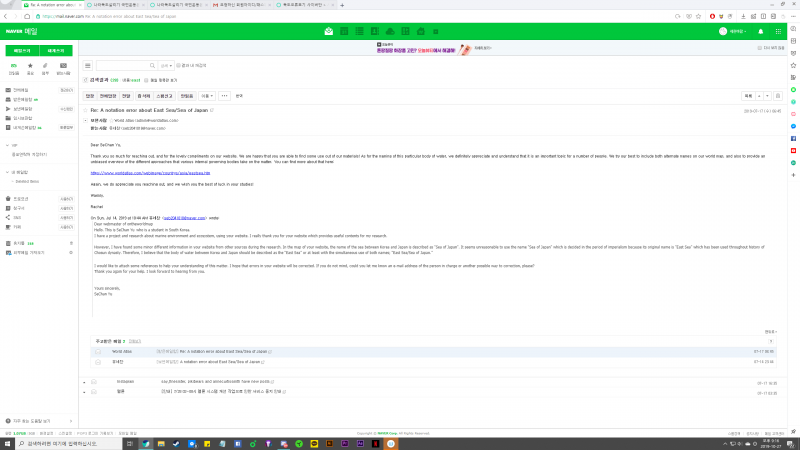Expand the user account dropdown in header
800x450 pixels.
tap(734, 32)
